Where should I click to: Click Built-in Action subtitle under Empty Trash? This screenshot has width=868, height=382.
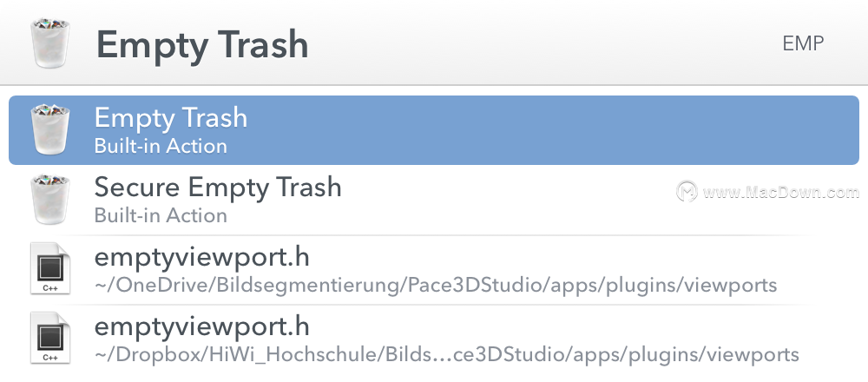click(x=161, y=146)
